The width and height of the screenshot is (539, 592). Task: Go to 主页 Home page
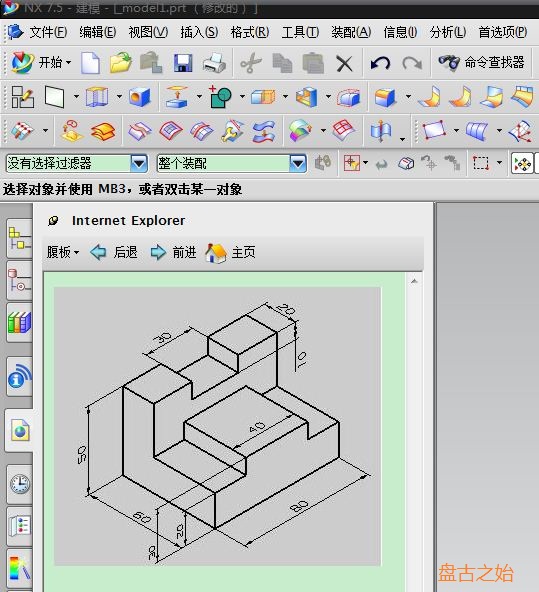(230, 252)
